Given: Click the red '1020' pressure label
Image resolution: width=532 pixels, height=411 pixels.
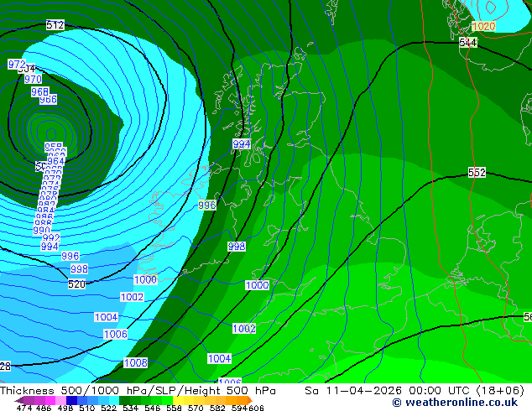Looking at the screenshot, I should coord(484,26).
